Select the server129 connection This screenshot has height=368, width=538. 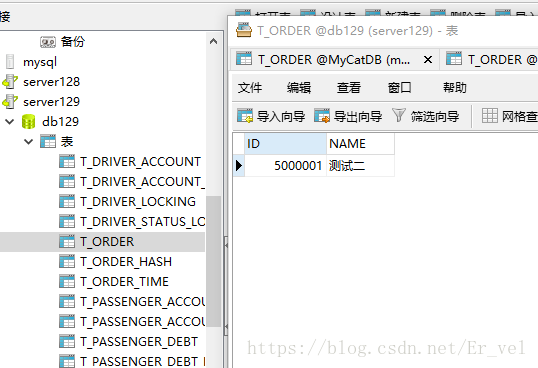coord(51,102)
